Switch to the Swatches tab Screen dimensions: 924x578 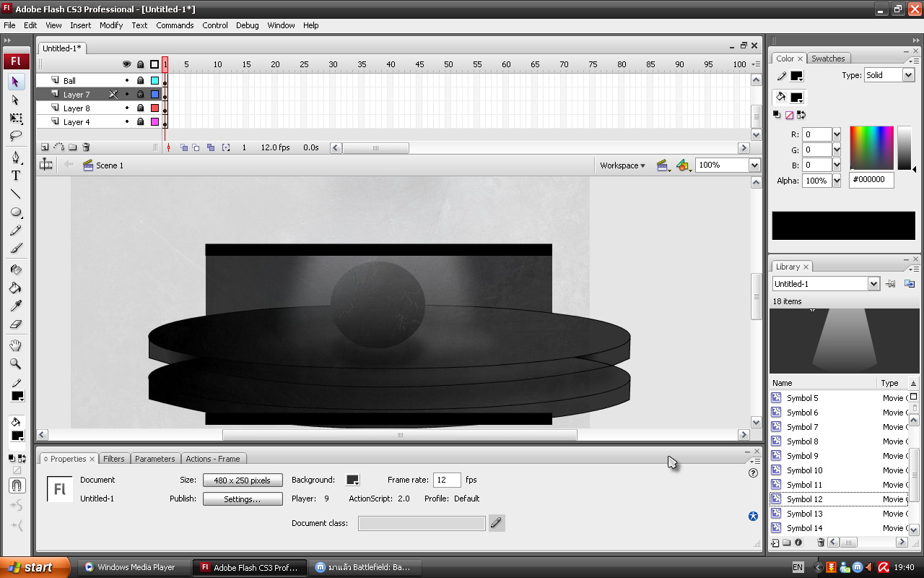pyautogui.click(x=828, y=59)
